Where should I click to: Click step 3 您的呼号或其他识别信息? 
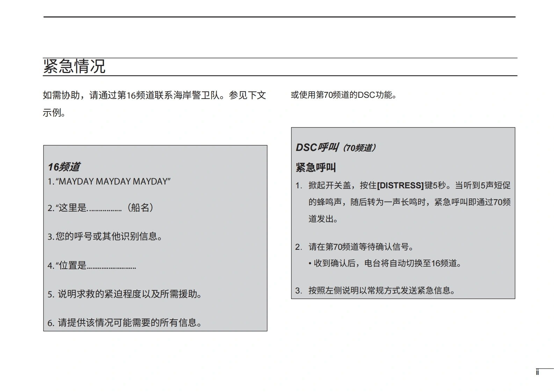(105, 237)
